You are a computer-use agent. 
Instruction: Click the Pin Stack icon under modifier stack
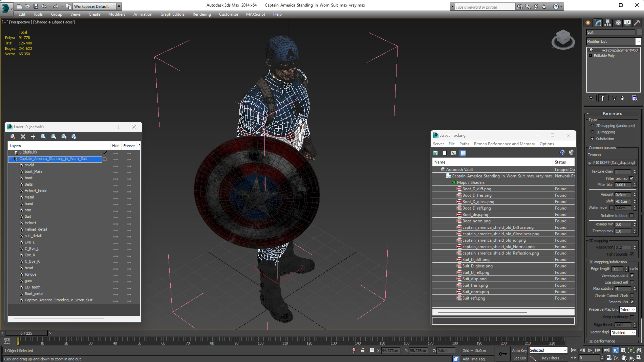point(591,98)
